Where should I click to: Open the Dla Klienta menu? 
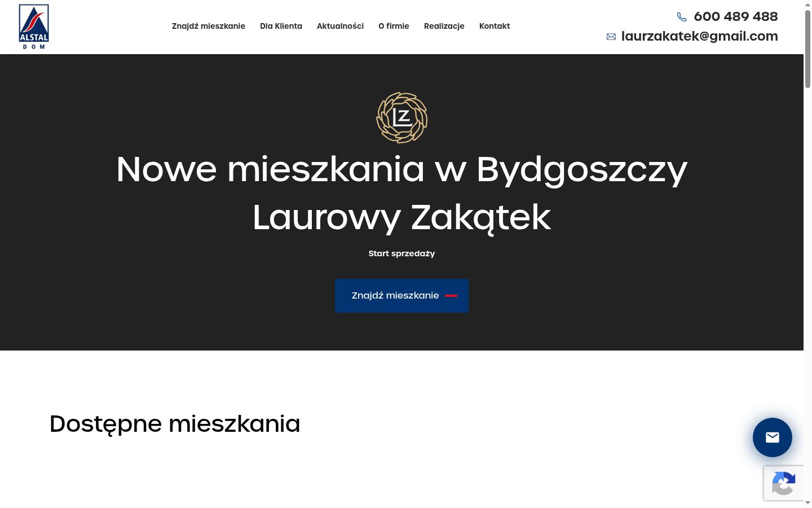[281, 26]
